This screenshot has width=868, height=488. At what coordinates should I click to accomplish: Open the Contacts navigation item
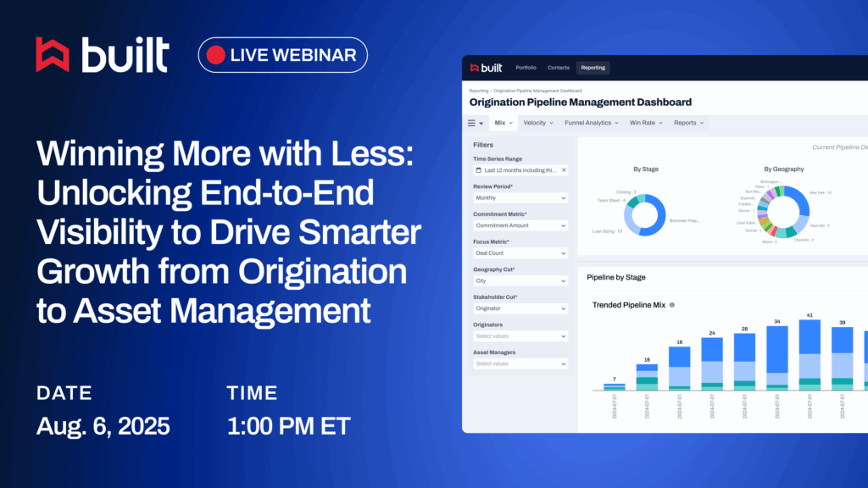[x=558, y=68]
